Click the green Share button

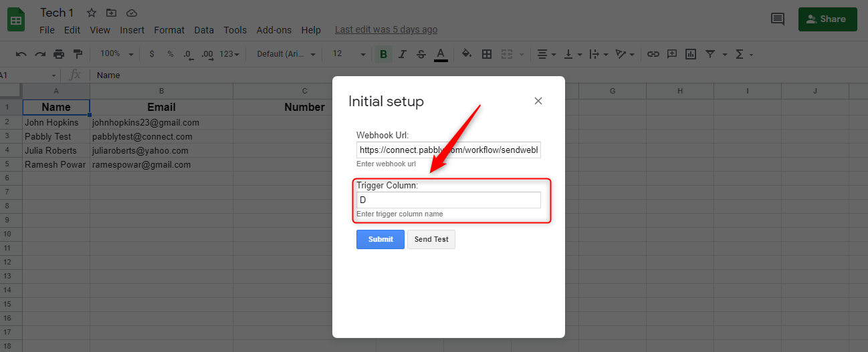(x=827, y=19)
